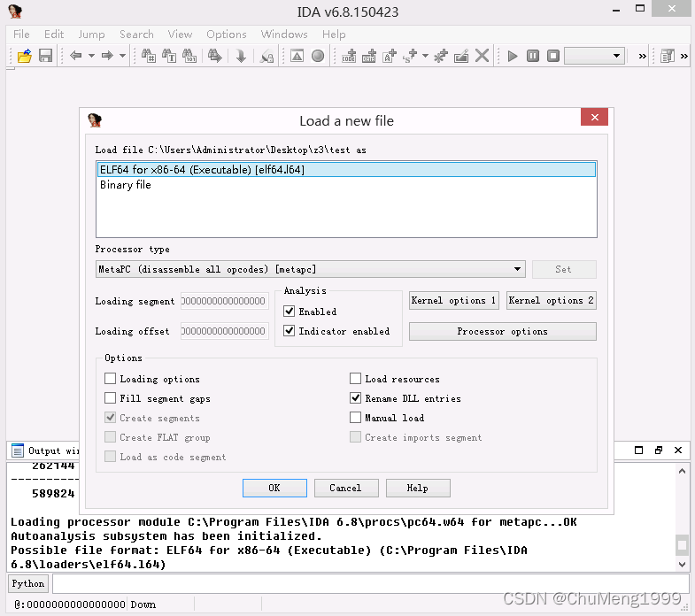Click the down arrow toolbar icon

point(241,56)
